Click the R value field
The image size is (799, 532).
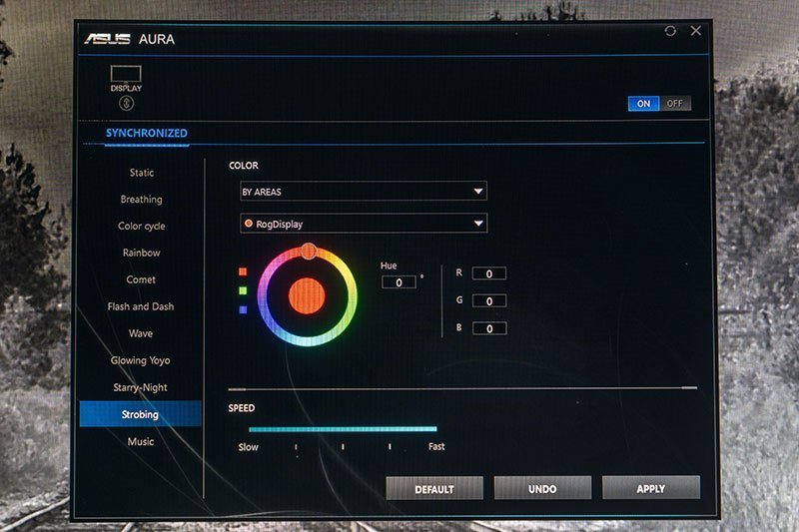tap(489, 273)
